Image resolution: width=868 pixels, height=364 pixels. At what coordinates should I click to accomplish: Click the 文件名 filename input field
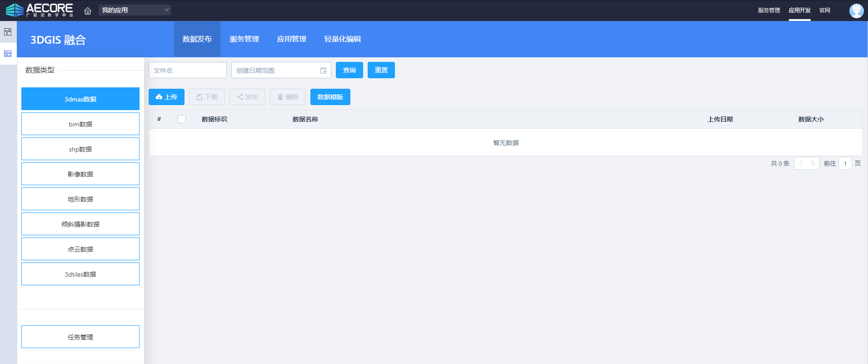[187, 71]
